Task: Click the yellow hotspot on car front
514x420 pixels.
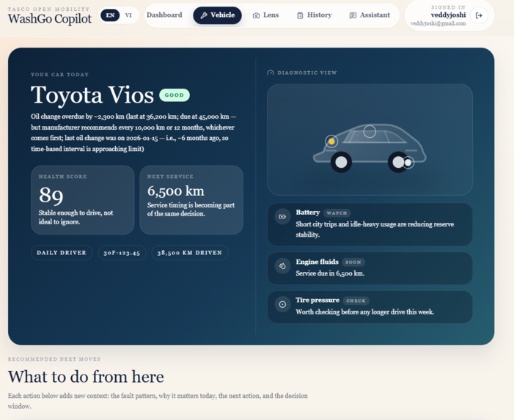Action: tap(331, 141)
